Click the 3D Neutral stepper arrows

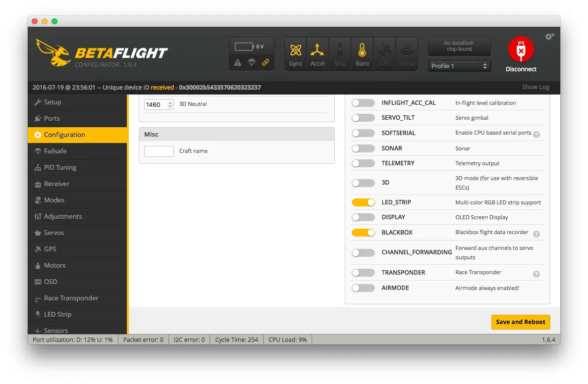tap(170, 104)
